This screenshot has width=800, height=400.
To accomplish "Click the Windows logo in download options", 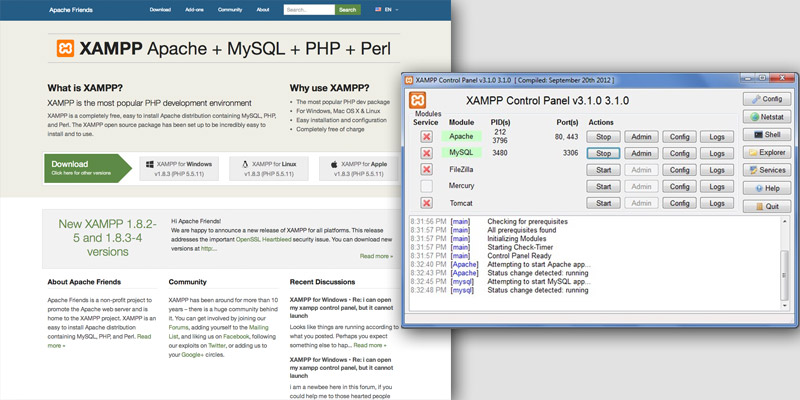I will (x=150, y=164).
